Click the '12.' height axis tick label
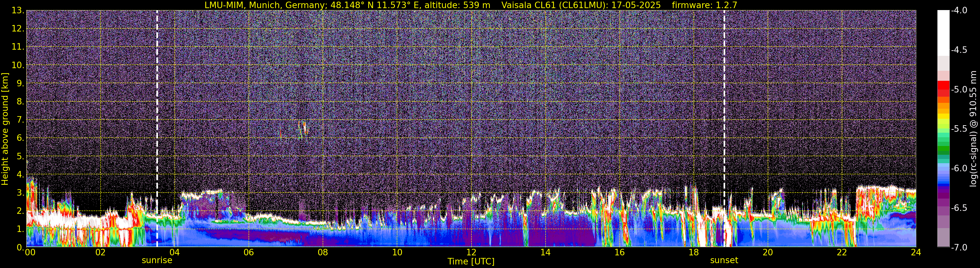 [x=18, y=29]
